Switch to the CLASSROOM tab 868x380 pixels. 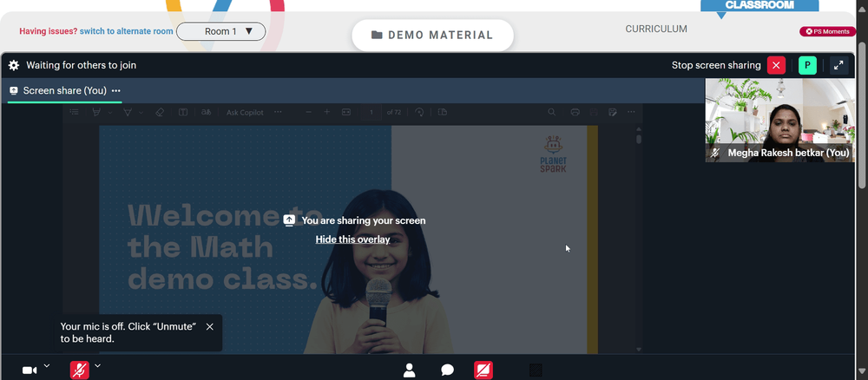coord(759,5)
